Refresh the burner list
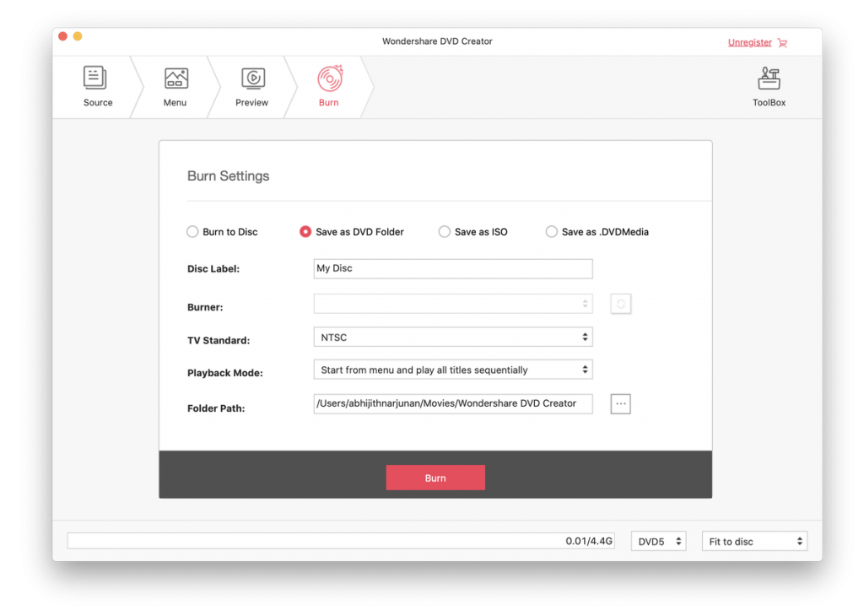Screen dimensions: 864x616 [x=620, y=304]
